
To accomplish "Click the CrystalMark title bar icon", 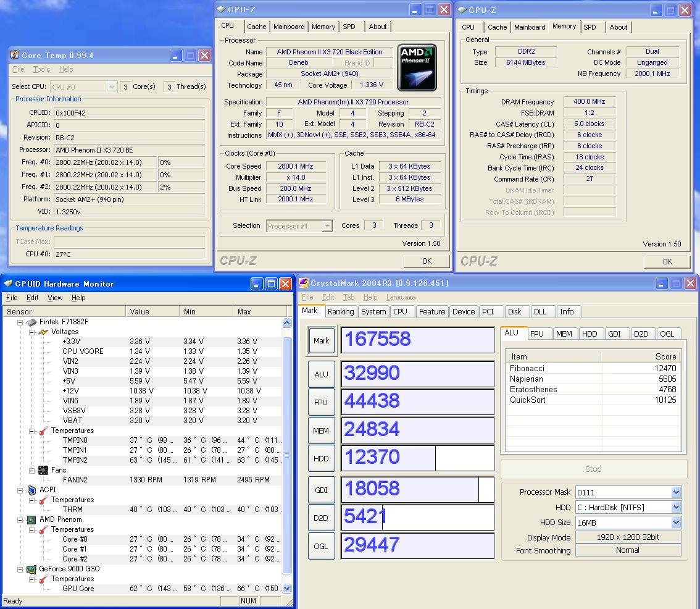I will [x=304, y=283].
